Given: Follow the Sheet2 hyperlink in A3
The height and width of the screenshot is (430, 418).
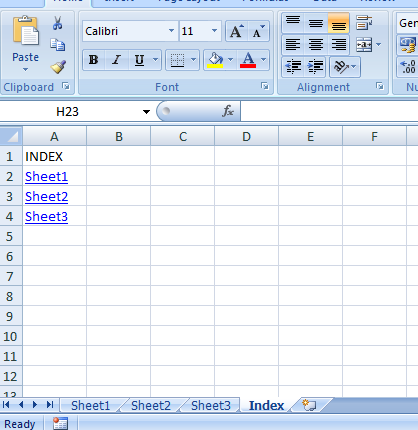Looking at the screenshot, I should [x=46, y=196].
